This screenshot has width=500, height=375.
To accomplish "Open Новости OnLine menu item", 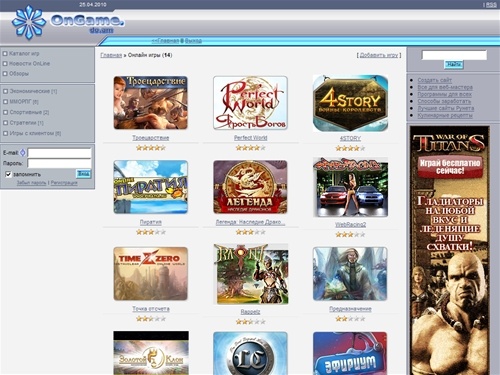I will 29,63.
